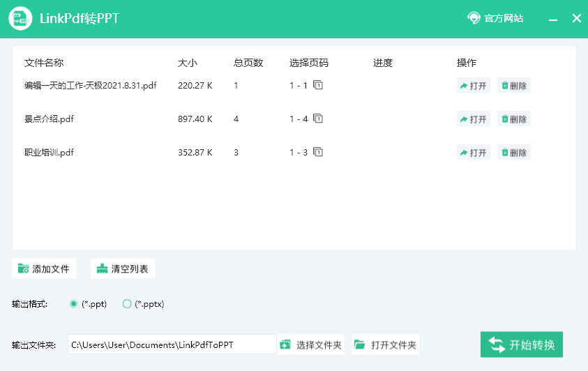The width and height of the screenshot is (588, 371).
Task: Clear the list with 清空列表
Action: coord(123,268)
